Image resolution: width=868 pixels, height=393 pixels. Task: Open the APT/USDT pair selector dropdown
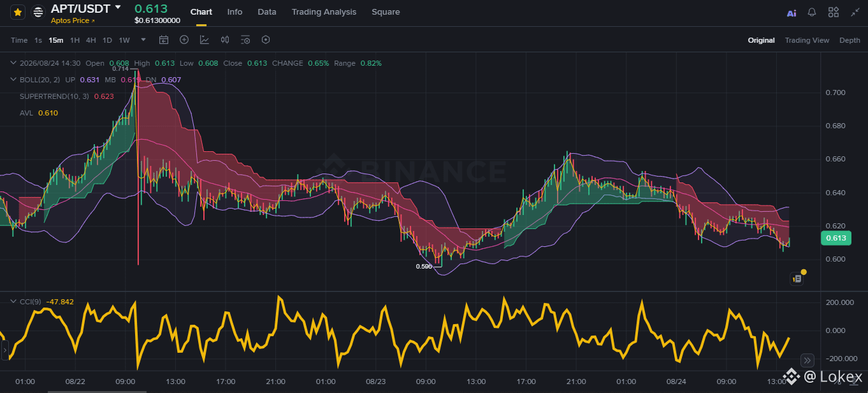tap(118, 8)
